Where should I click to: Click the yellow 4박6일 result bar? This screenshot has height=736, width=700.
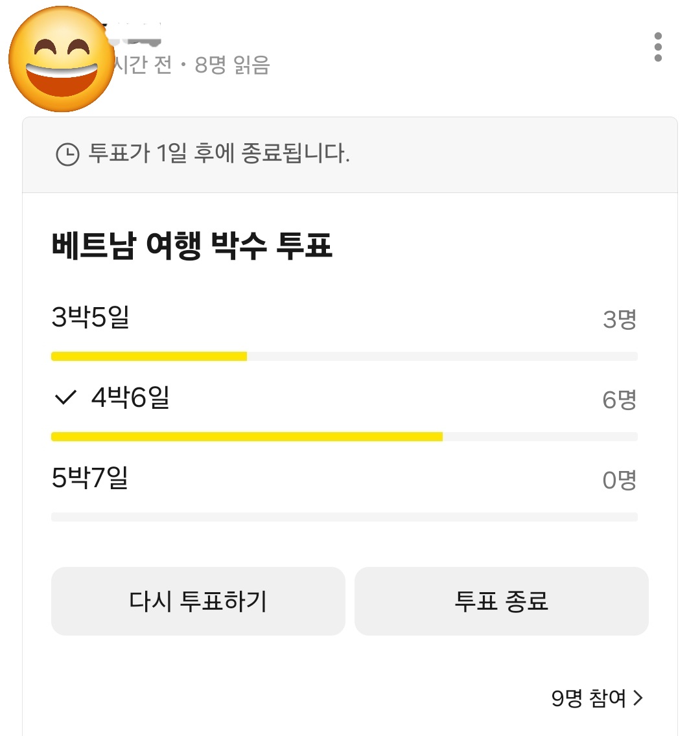tap(246, 437)
